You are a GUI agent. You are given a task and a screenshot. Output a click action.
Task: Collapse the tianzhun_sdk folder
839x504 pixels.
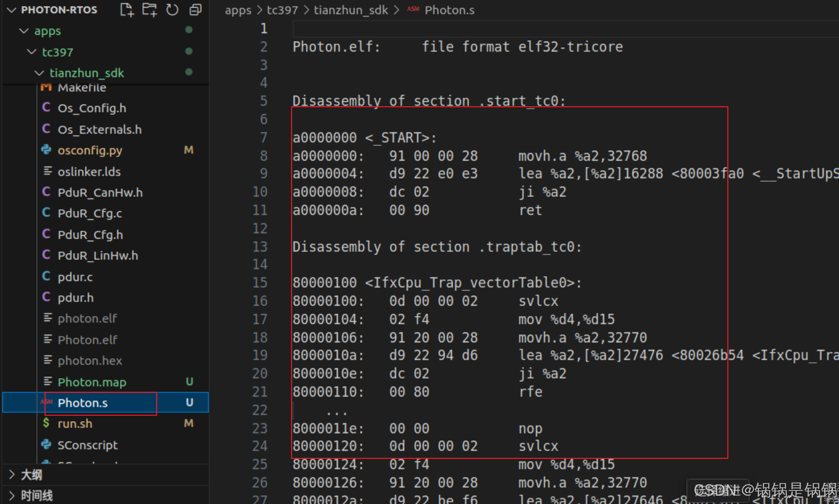40,73
